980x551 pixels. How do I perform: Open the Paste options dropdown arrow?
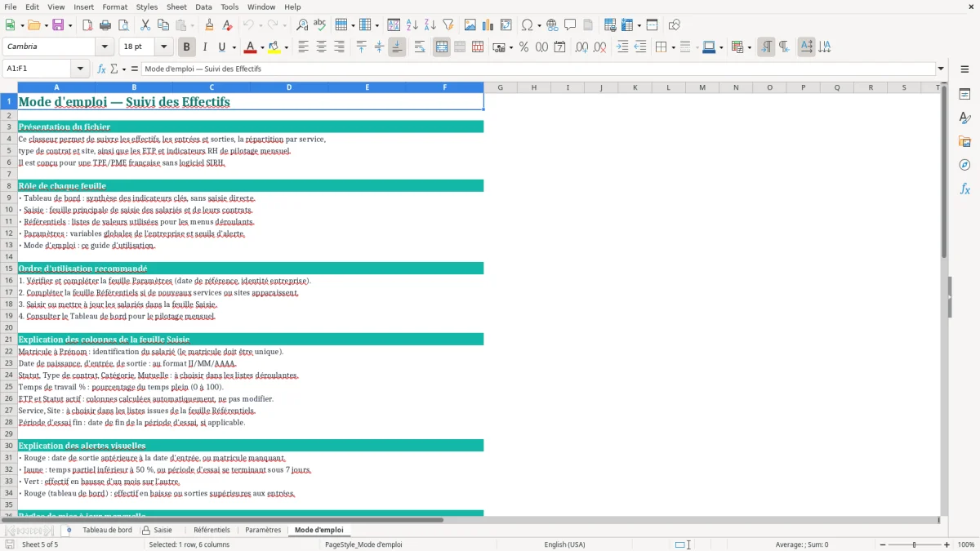192,25
